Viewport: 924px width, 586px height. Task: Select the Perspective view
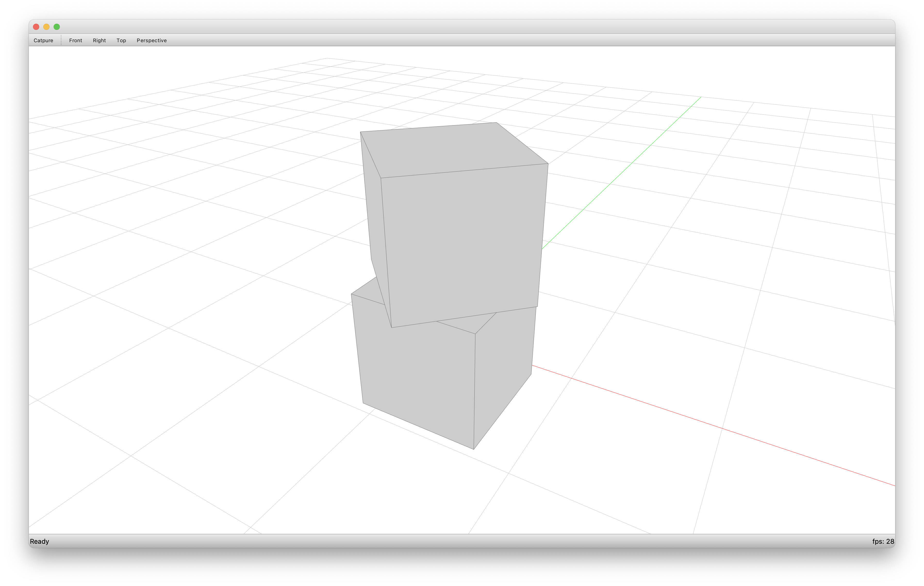(152, 40)
